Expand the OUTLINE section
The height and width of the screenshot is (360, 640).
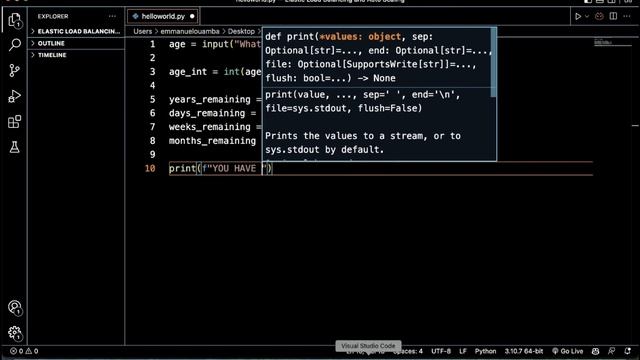pyautogui.click(x=76, y=43)
